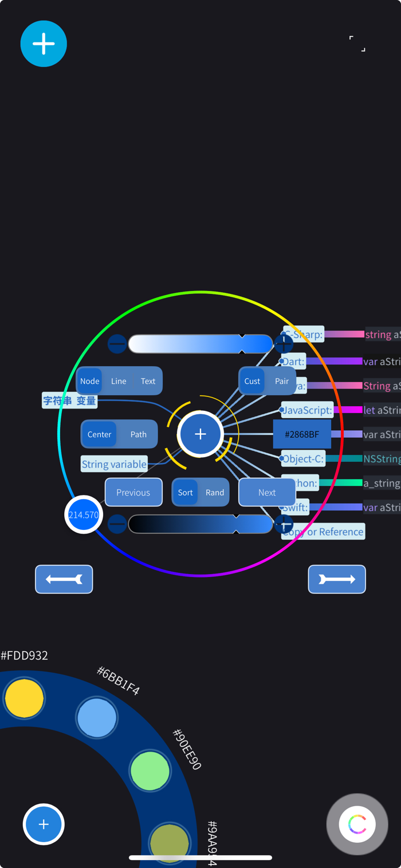Tap the left-pointing wrench arrow button
This screenshot has height=868, width=401.
tap(64, 579)
